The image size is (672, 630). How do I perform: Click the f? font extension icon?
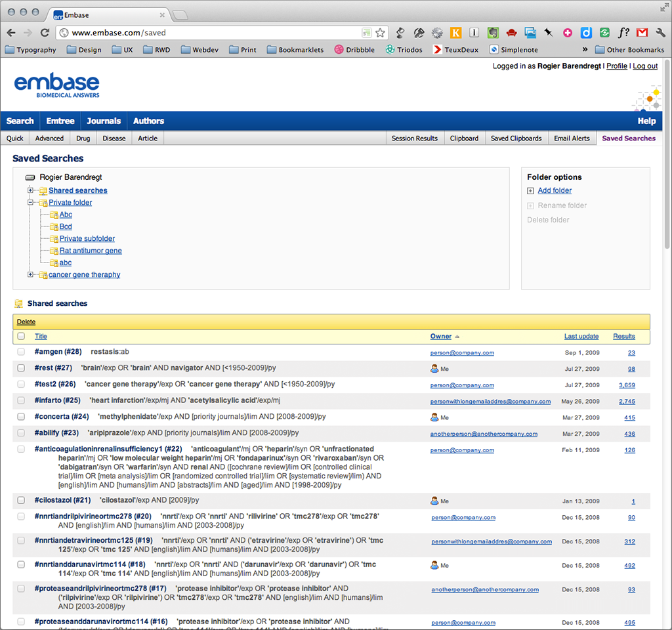[x=623, y=33]
